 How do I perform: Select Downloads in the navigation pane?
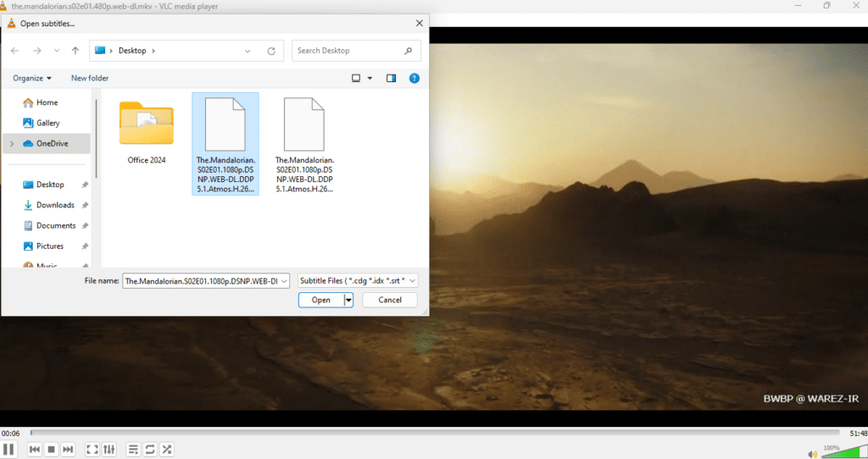[x=55, y=205]
